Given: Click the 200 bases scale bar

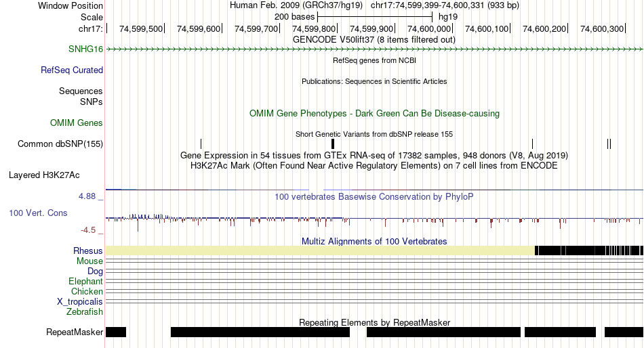Looking at the screenshot, I should coord(375,17).
